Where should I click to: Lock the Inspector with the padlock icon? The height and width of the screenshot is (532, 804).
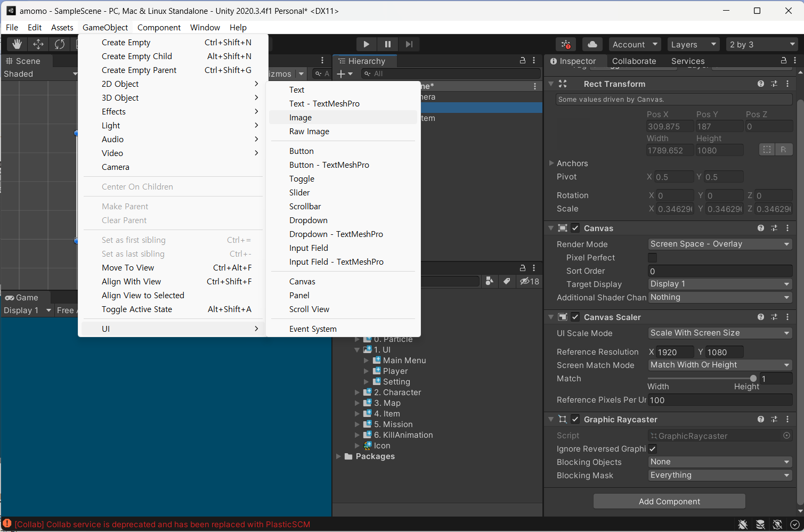pos(783,61)
